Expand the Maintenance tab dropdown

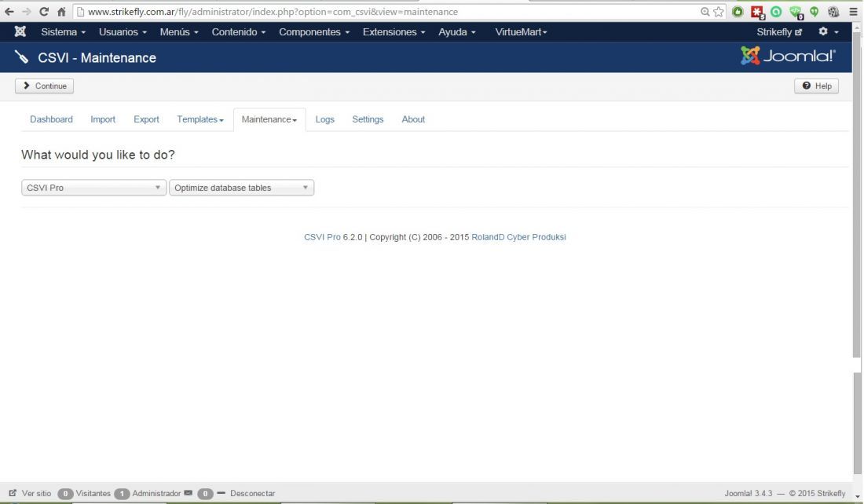(269, 119)
